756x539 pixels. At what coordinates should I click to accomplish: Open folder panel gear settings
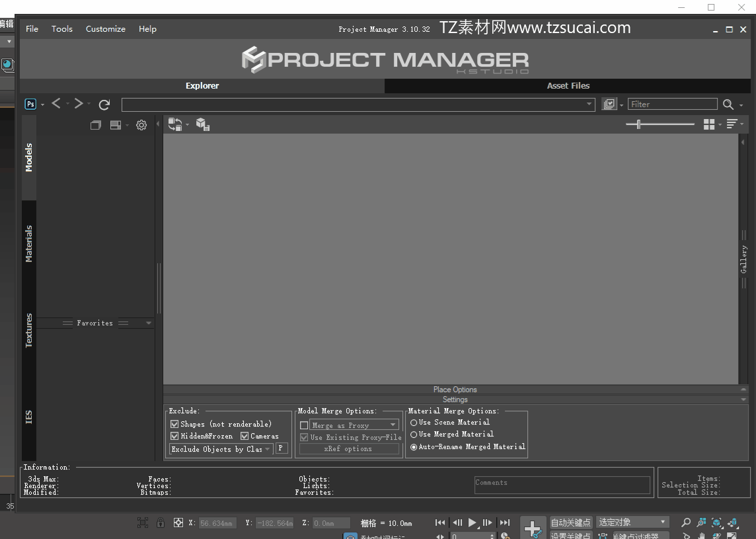(x=141, y=125)
